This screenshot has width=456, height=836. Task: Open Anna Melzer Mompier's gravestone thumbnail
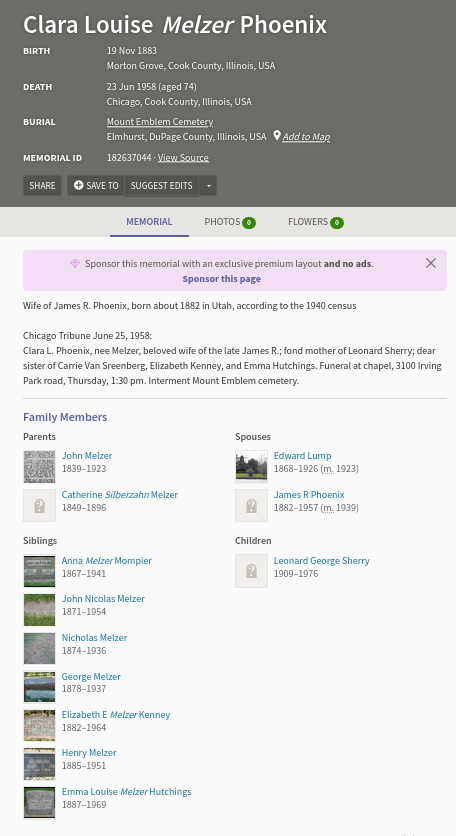coord(39,571)
